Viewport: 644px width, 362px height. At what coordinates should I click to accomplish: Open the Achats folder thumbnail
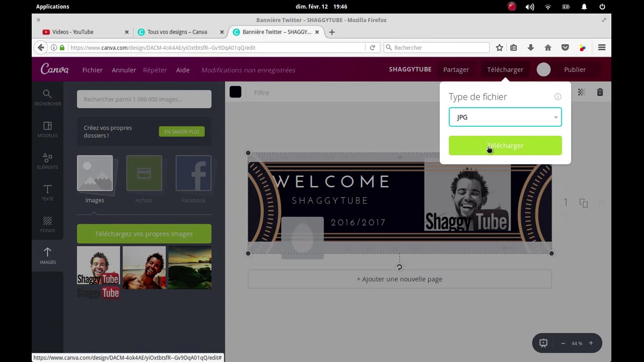[x=144, y=173]
